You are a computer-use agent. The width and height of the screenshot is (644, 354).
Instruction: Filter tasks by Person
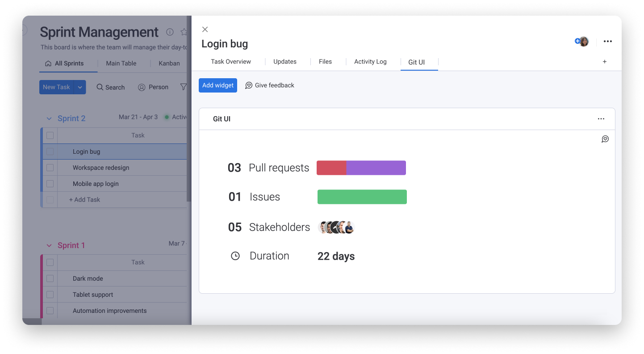pos(153,87)
